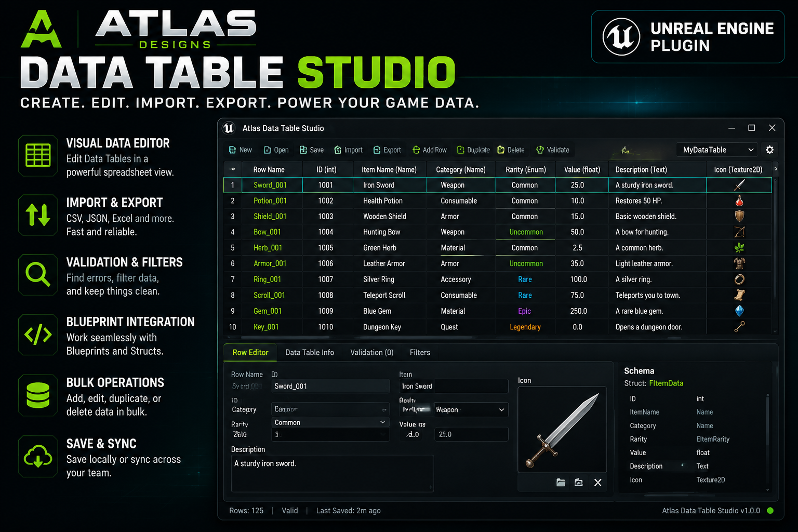Browse for icon with the folder button
Screen dimensions: 798x532
click(x=561, y=483)
